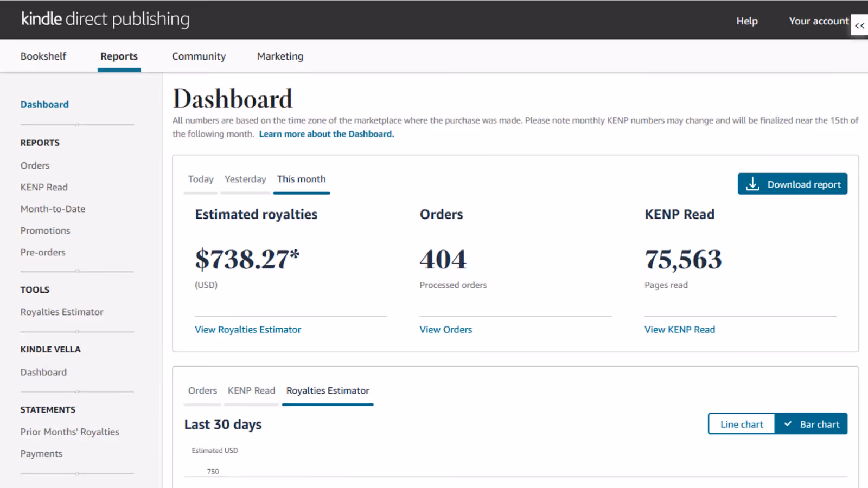Open Dashboard in the sidebar top
The height and width of the screenshot is (488, 868).
[x=44, y=105]
